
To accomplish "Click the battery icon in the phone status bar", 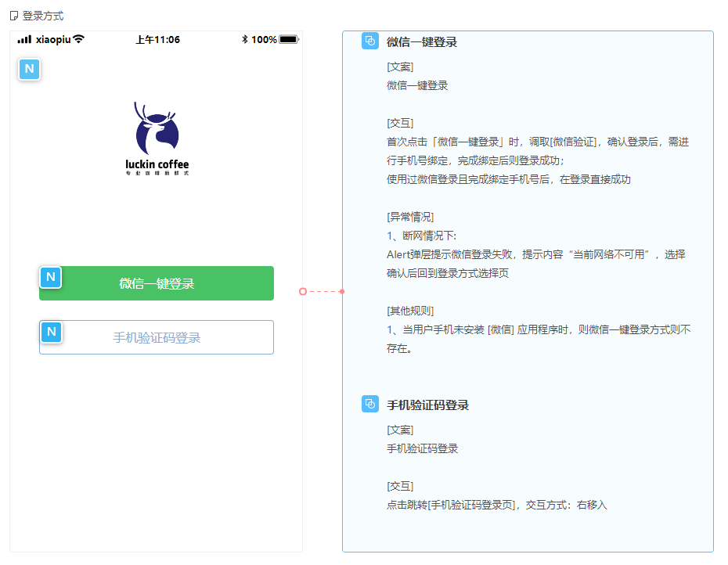I will point(289,39).
